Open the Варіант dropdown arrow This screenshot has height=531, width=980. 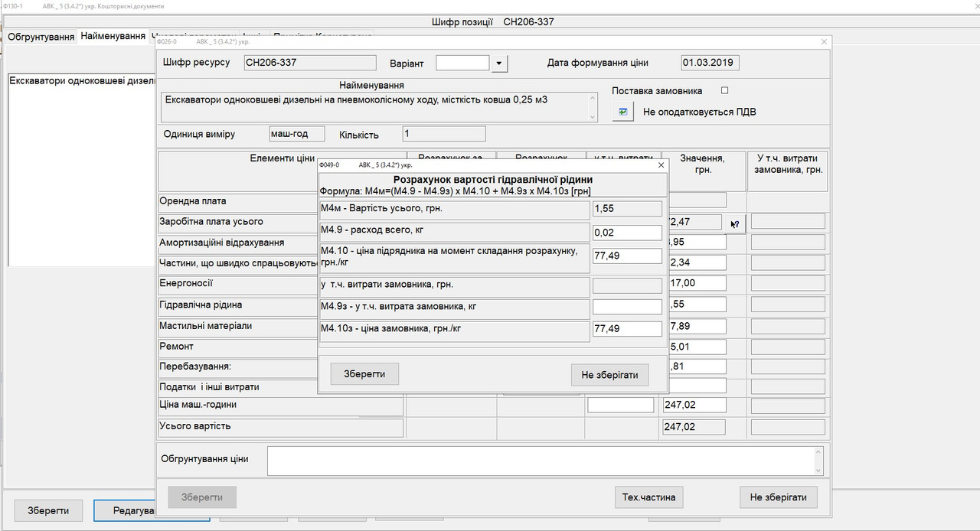(499, 64)
